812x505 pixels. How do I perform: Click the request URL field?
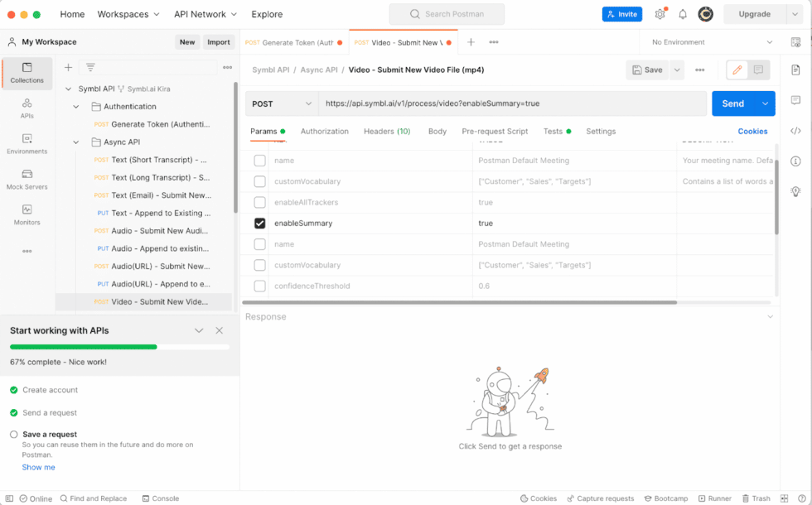point(497,102)
